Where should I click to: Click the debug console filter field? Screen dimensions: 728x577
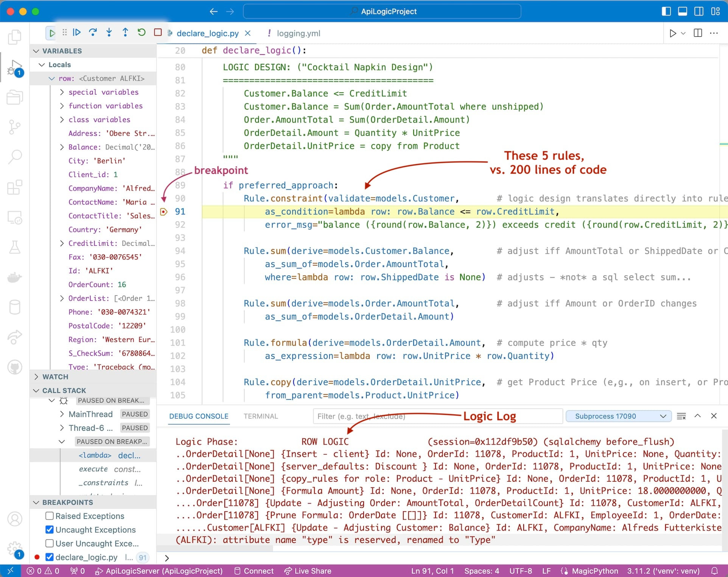[438, 416]
